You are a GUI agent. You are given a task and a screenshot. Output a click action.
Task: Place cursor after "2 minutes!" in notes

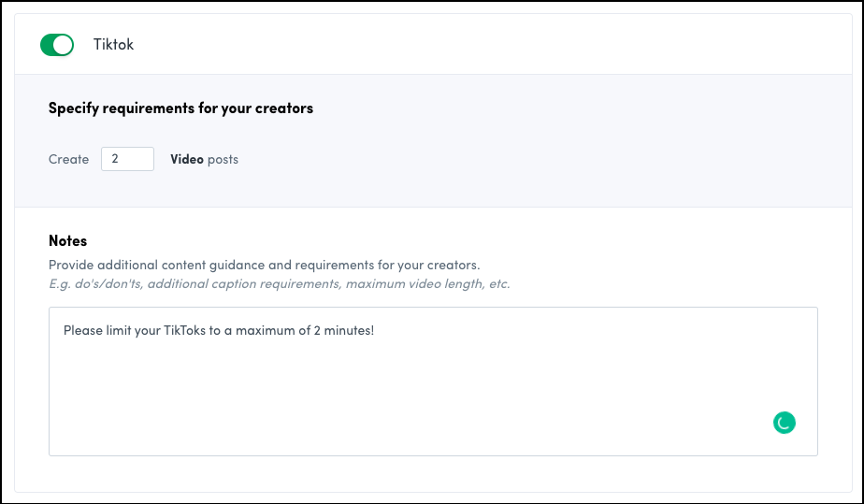tap(375, 330)
